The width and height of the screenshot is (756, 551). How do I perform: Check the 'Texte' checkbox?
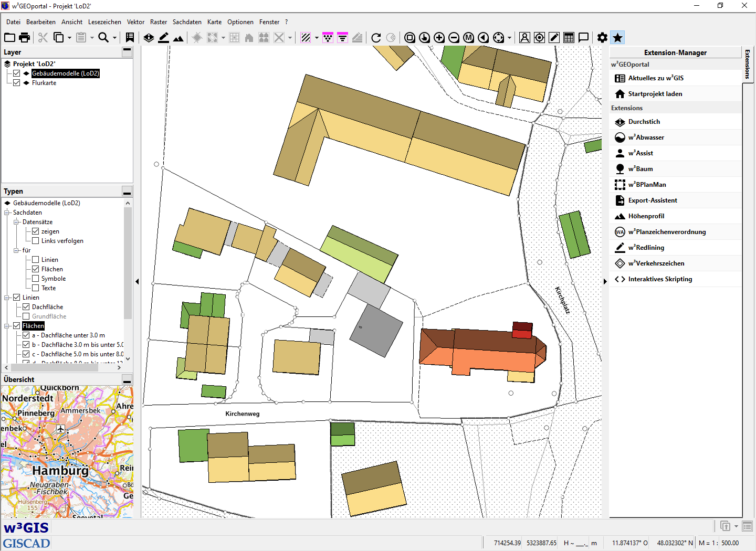[36, 288]
